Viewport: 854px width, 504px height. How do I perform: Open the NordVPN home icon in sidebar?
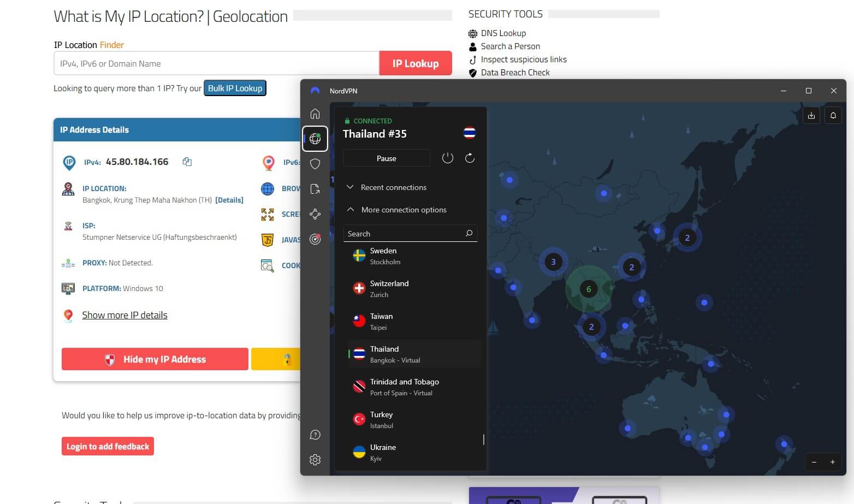pos(315,114)
